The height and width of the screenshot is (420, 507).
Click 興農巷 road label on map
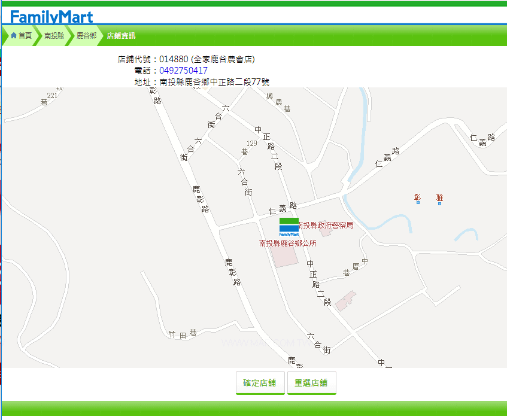tap(278, 102)
